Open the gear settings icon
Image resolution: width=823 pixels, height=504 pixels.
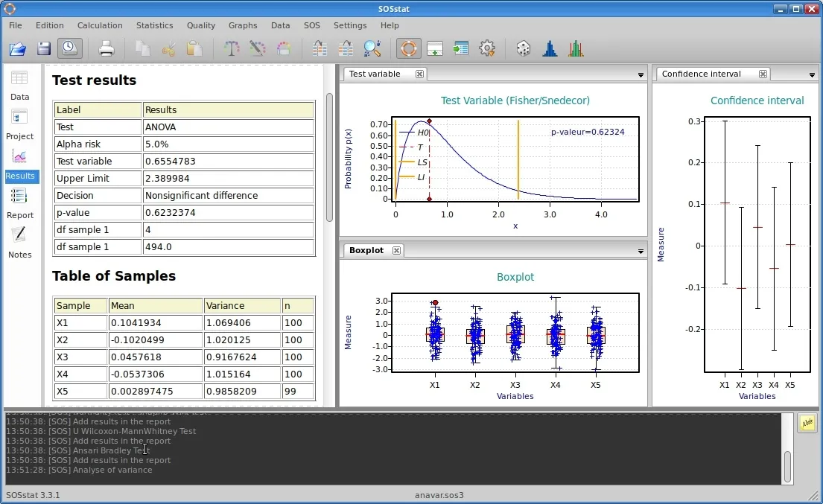tap(486, 48)
